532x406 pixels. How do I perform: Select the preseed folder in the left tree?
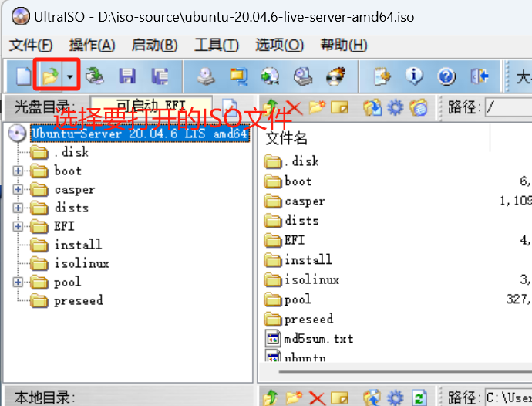click(x=79, y=300)
